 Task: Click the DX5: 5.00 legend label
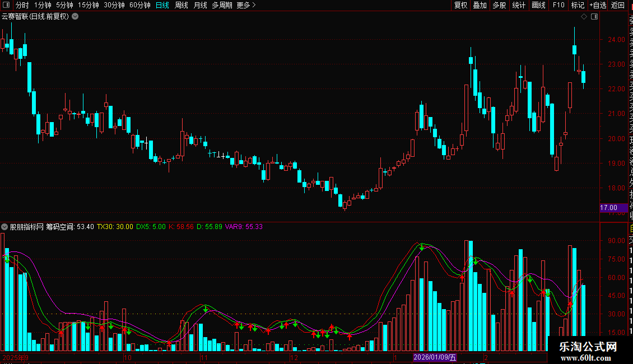pyautogui.click(x=151, y=227)
